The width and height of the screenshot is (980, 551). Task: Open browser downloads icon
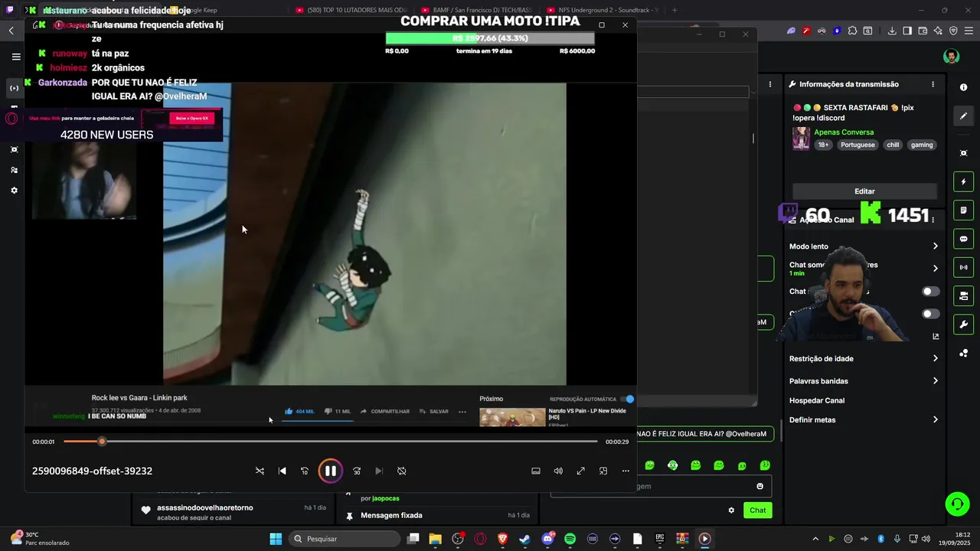(892, 31)
